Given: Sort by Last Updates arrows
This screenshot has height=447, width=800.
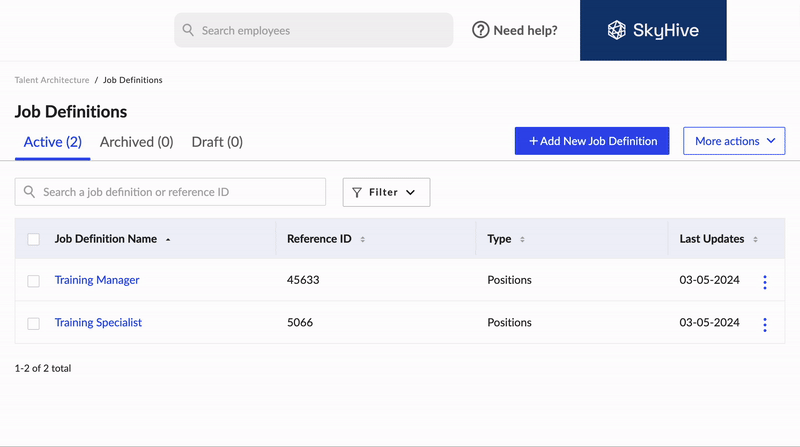Looking at the screenshot, I should tap(756, 239).
